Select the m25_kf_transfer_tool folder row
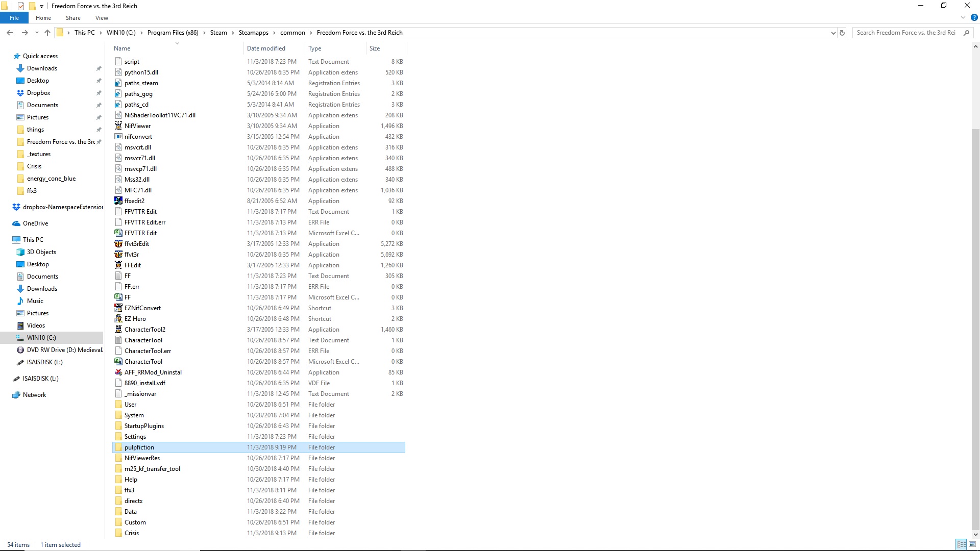This screenshot has width=980, height=551. point(258,469)
